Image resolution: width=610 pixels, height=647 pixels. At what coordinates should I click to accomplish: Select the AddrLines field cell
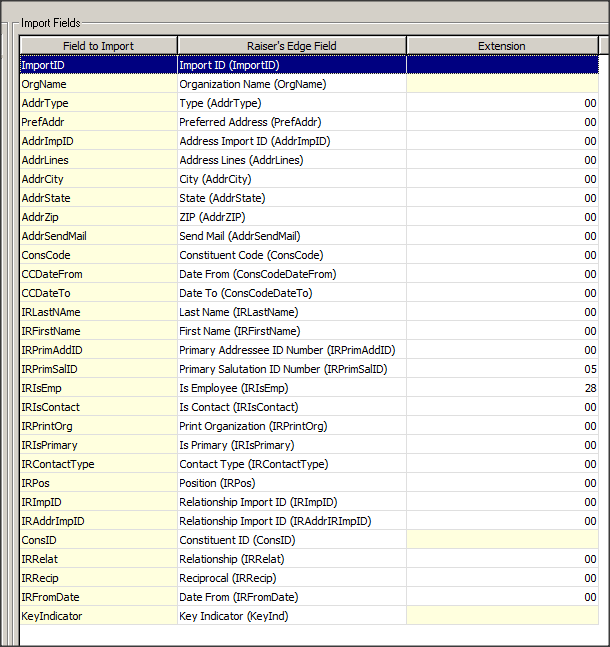coord(99,160)
